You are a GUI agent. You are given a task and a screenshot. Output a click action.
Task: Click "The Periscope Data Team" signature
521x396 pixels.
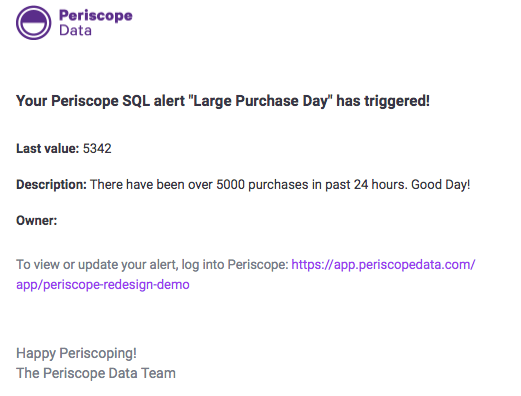96,373
